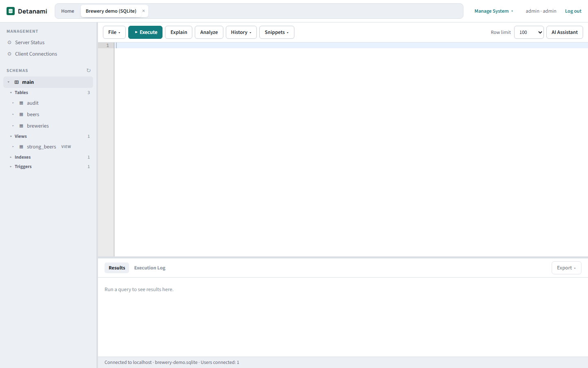Collapse the Tables group
Image resolution: width=588 pixels, height=368 pixels.
[11, 93]
